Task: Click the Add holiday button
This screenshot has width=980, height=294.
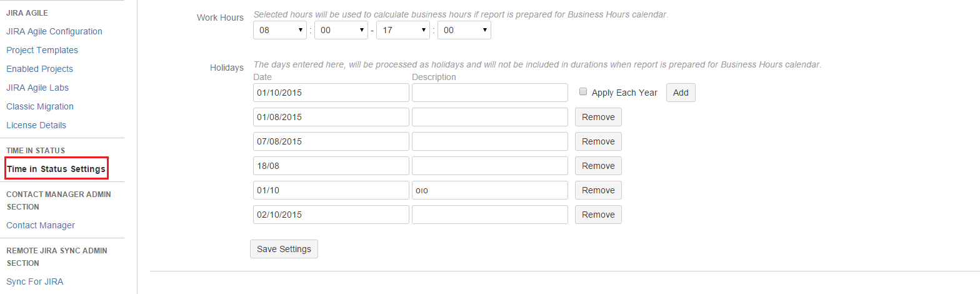Action: pos(681,93)
